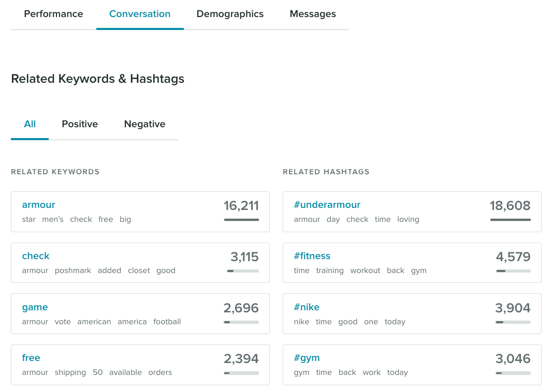Click the game keyword volume bar

[241, 322]
